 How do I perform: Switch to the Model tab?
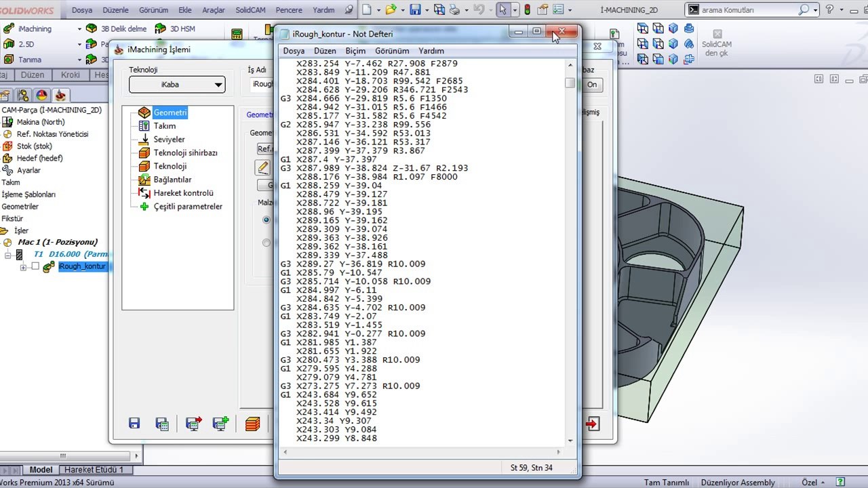tap(41, 470)
